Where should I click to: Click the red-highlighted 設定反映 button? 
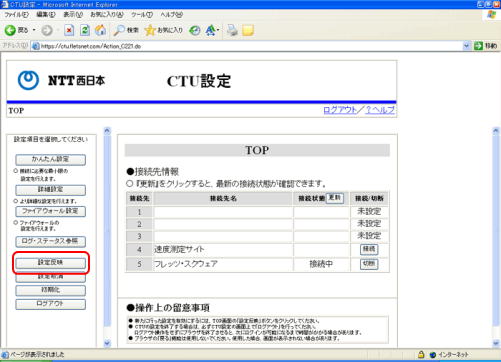click(x=51, y=263)
